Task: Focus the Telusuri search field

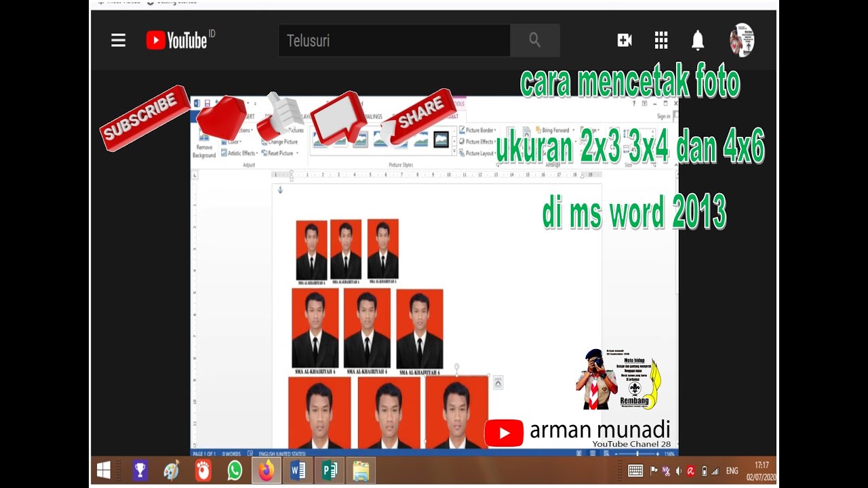Action: click(394, 41)
